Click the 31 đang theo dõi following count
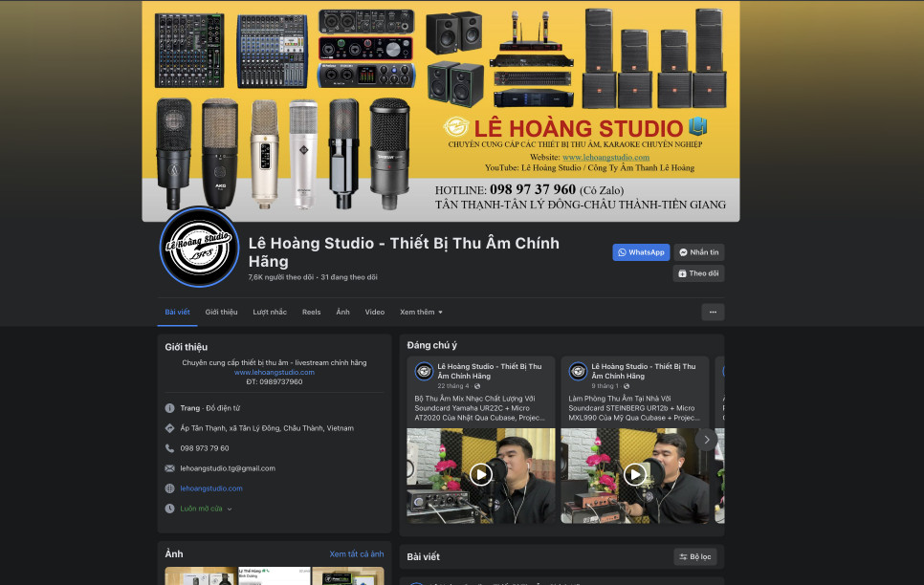The height and width of the screenshot is (585, 924). (349, 277)
